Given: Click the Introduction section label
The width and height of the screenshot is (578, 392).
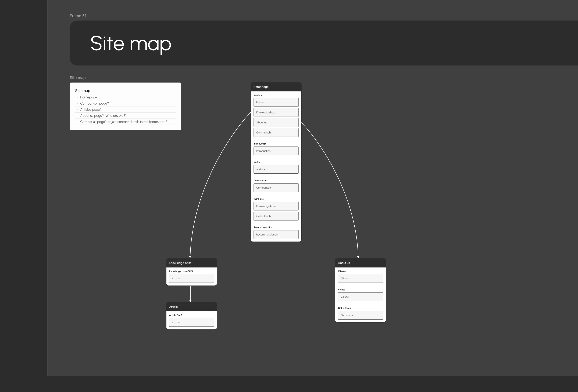Looking at the screenshot, I should (260, 144).
